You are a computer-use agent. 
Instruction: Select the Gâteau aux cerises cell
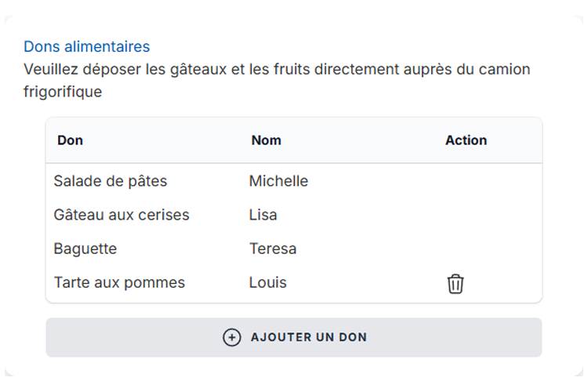pos(122,215)
